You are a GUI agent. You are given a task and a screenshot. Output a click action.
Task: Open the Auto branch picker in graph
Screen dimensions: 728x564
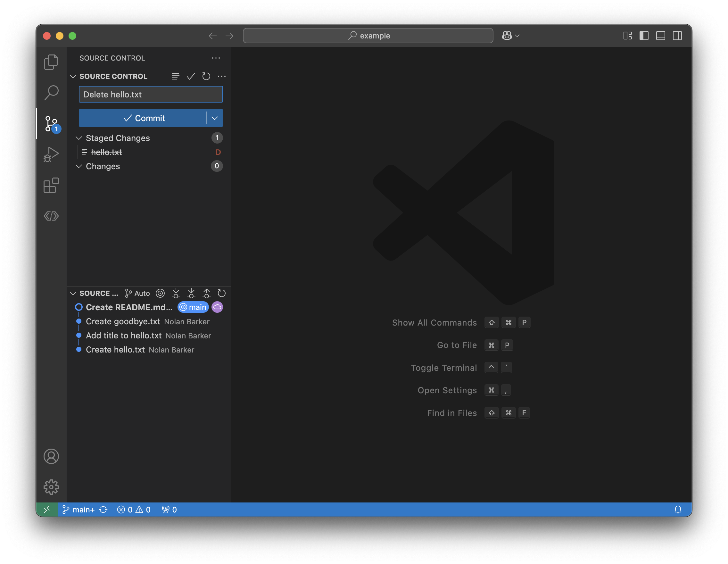point(137,293)
